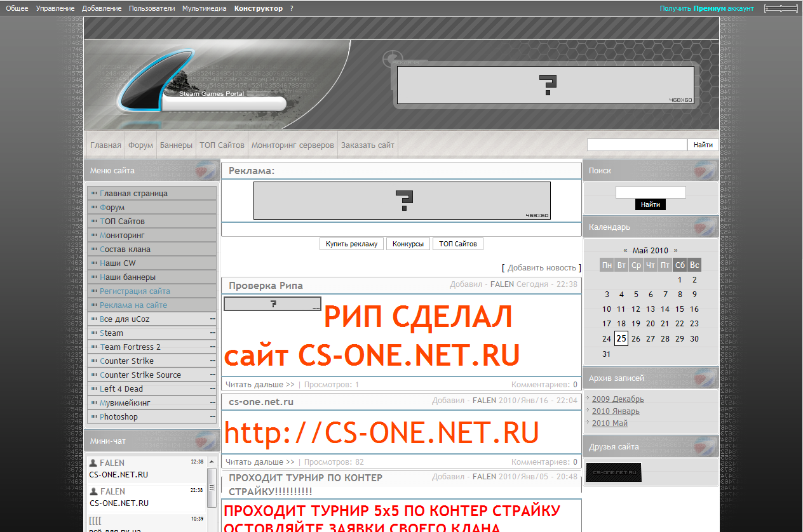
Task: Open the Пользователи admin menu
Action: pos(152,8)
